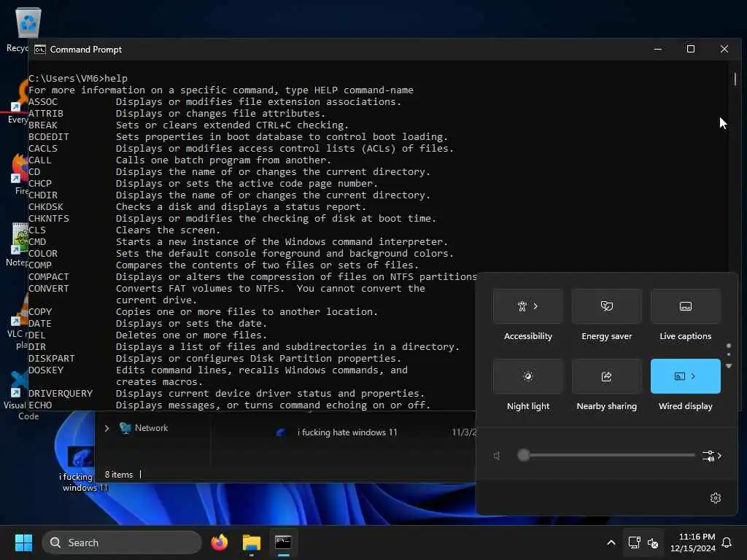Expand Accessibility options chevron
This screenshot has width=747, height=560.
click(536, 306)
